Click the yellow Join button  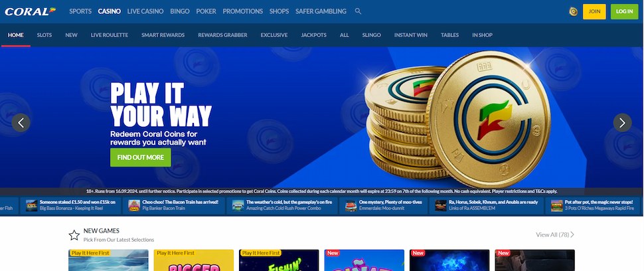[594, 11]
